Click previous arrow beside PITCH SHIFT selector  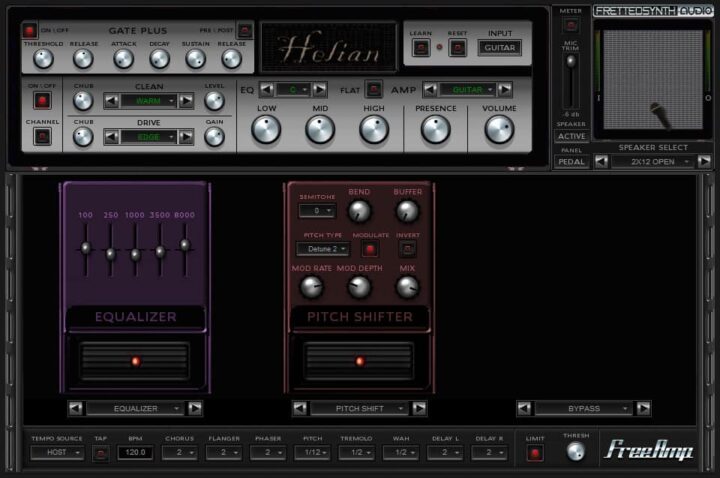click(299, 408)
